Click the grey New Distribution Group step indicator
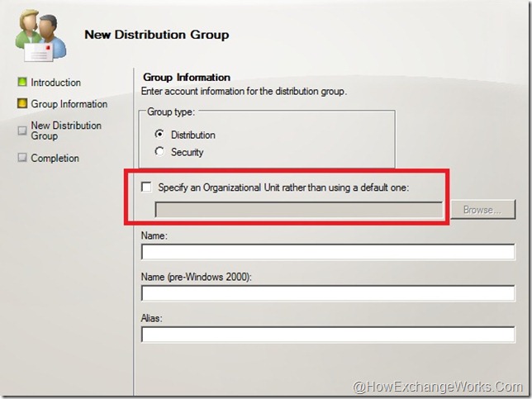This screenshot has height=399, width=532. pyautogui.click(x=22, y=131)
